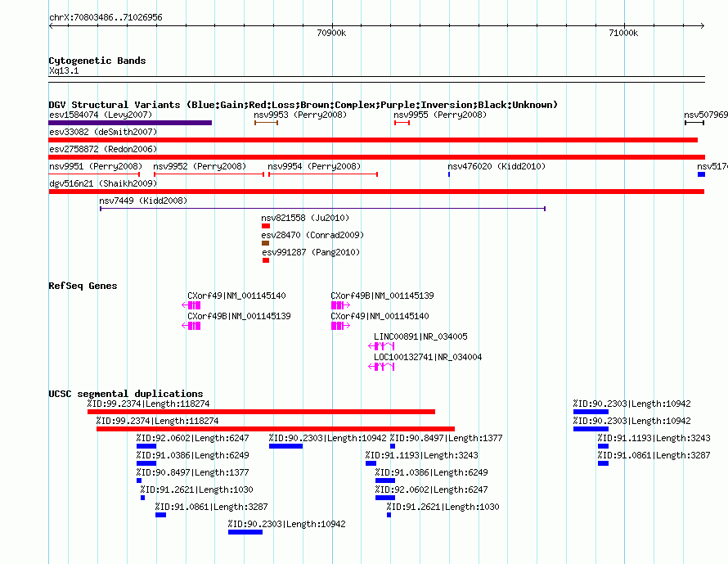Click the esv991287 (Pang2010) label
This screenshot has height=564, width=728.
coord(311,252)
